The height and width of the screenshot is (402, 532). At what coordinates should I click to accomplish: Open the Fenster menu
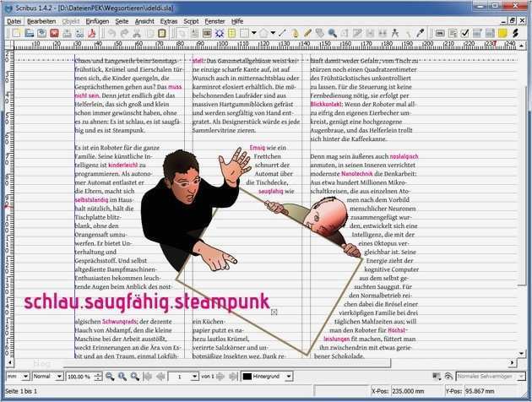(214, 21)
